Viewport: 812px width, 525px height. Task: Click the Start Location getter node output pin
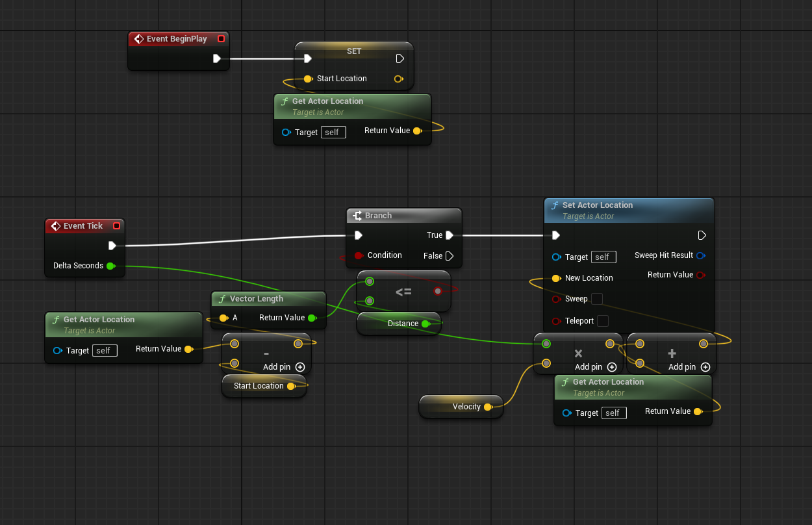pyautogui.click(x=291, y=386)
